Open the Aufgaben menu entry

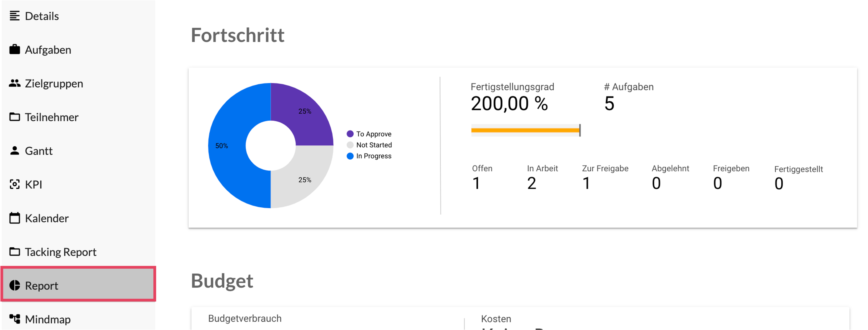[48, 50]
